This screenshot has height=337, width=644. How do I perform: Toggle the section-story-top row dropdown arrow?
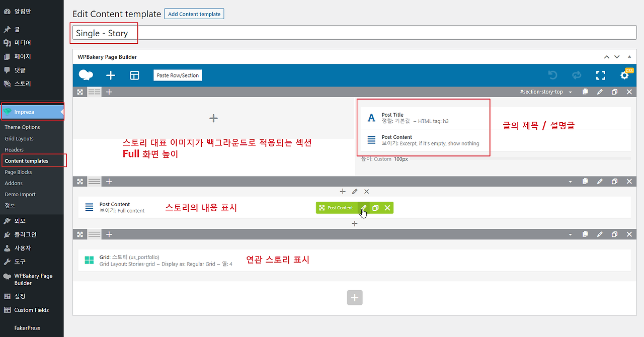[570, 93]
